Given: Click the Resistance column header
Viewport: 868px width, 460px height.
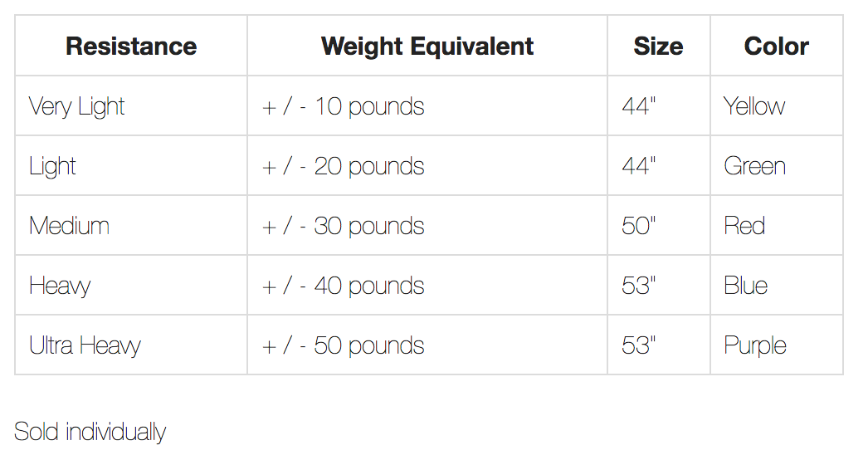Looking at the screenshot, I should point(131,46).
